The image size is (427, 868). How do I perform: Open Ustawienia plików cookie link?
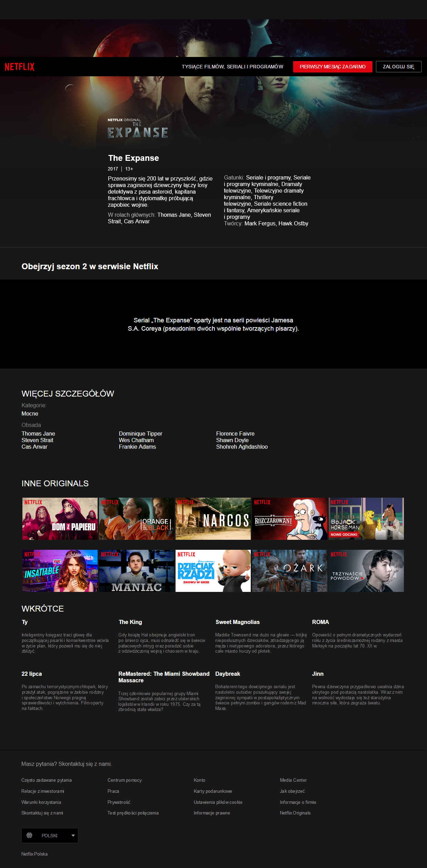(218, 802)
